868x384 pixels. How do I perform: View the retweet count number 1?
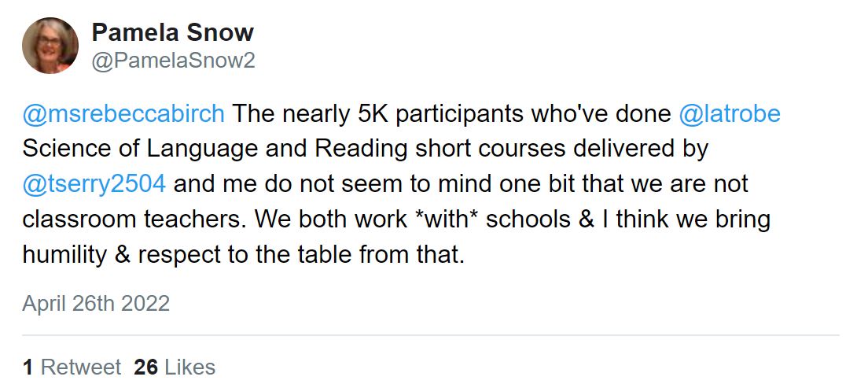tap(28, 367)
